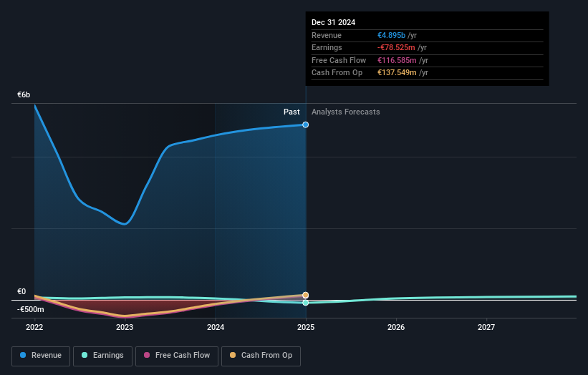The height and width of the screenshot is (375, 588).
Task: Click the -€500m y-axis label
Action: pos(30,309)
